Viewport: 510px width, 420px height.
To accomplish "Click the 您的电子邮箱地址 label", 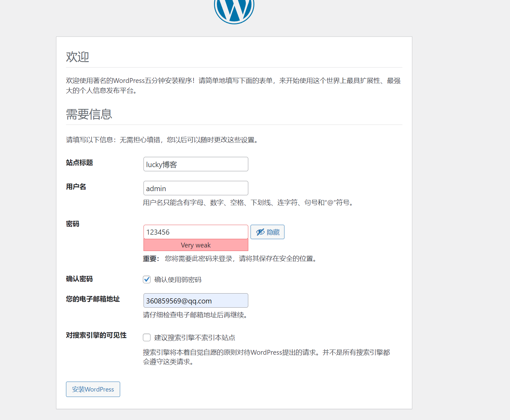I will point(93,299).
